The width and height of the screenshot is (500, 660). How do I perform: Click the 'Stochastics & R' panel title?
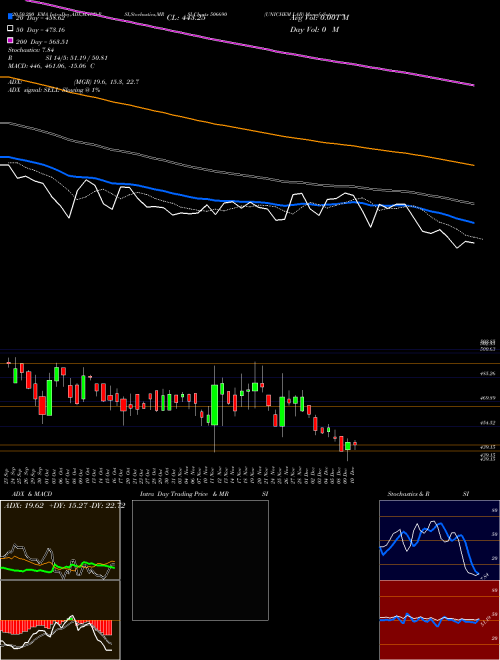click(409, 494)
